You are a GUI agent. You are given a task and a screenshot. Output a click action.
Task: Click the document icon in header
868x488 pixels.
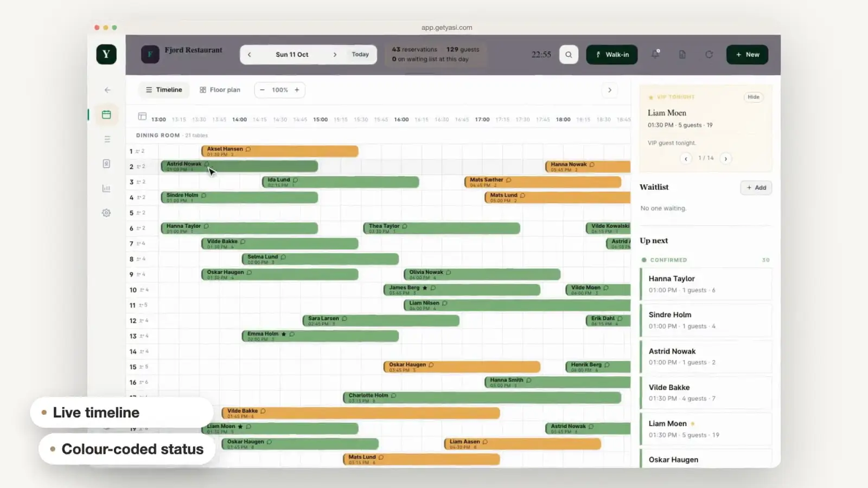tap(682, 54)
